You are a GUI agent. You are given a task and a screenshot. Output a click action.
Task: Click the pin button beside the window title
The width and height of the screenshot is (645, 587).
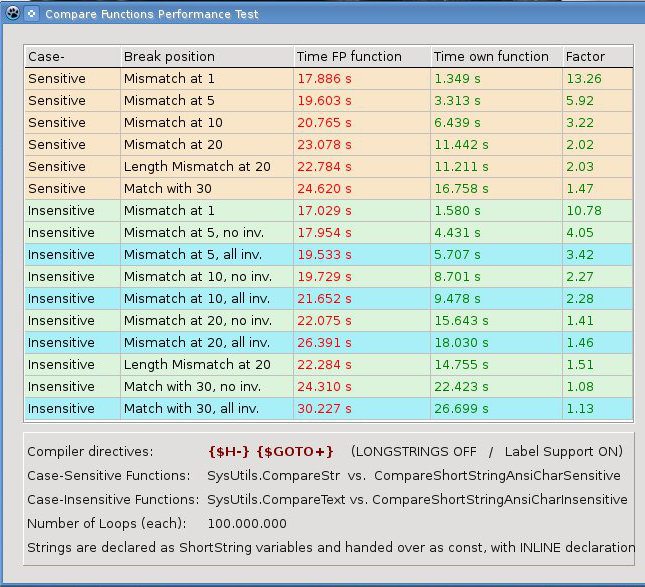[x=31, y=14]
